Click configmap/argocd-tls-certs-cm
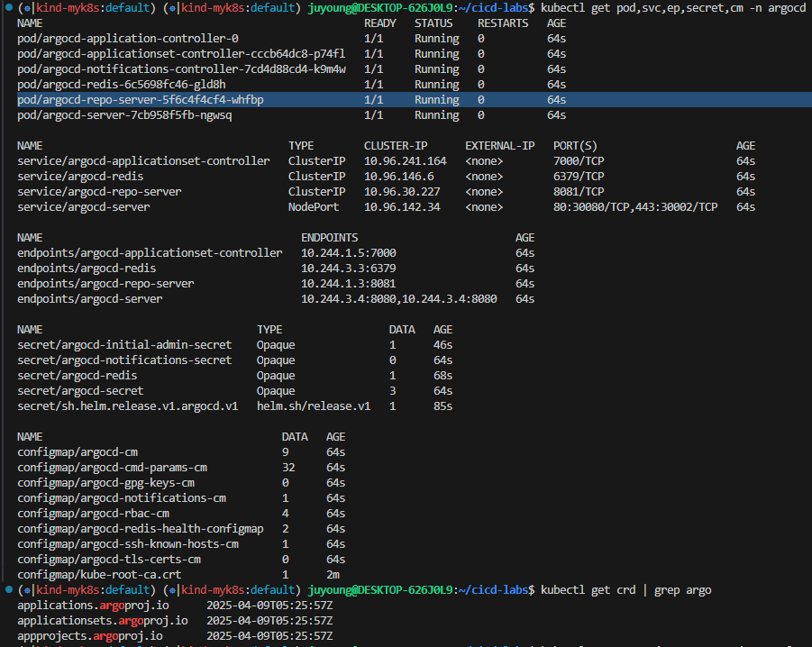The width and height of the screenshot is (812, 647). click(x=109, y=560)
